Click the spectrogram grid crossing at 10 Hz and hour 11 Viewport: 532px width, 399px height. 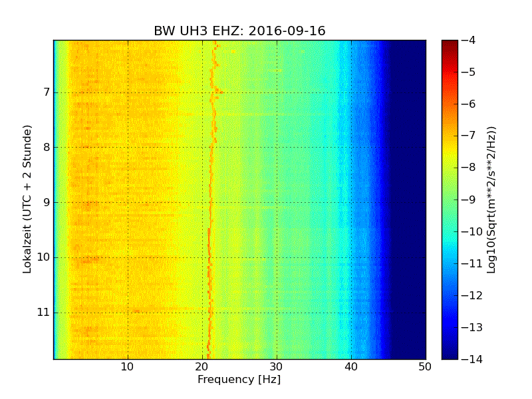[x=128, y=313]
